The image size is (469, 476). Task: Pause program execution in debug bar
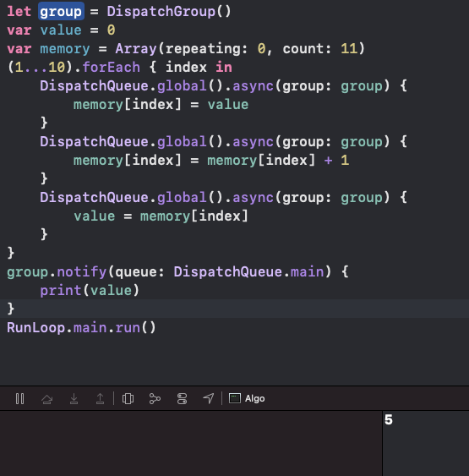(x=19, y=398)
